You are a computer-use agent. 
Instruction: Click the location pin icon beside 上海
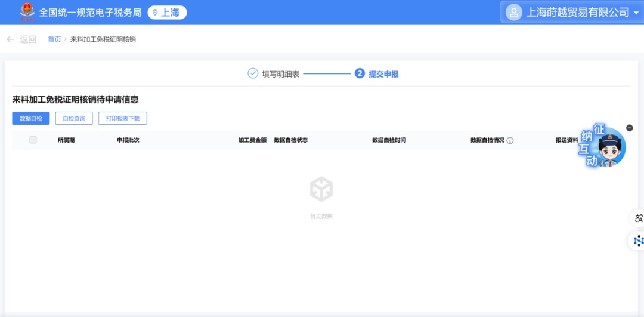(x=155, y=13)
